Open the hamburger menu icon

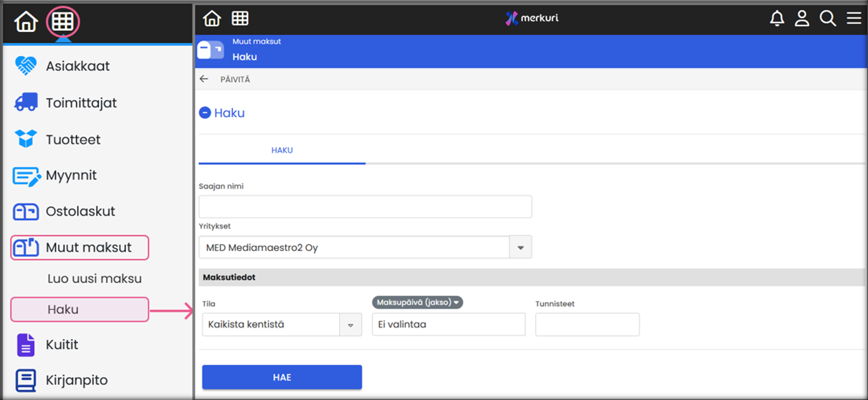[x=854, y=19]
